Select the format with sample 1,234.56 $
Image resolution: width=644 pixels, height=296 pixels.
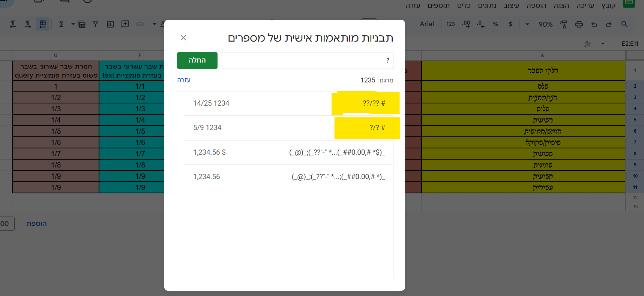pyautogui.click(x=288, y=152)
